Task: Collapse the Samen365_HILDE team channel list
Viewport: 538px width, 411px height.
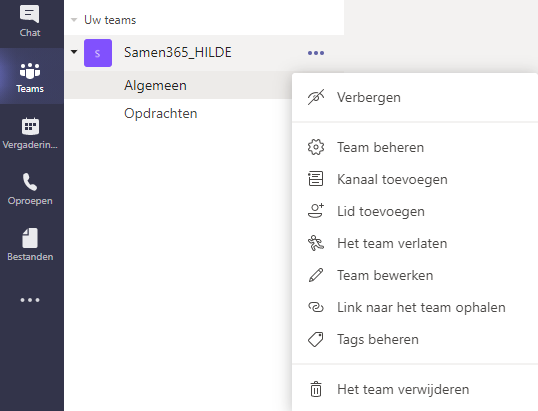Action: (x=74, y=52)
